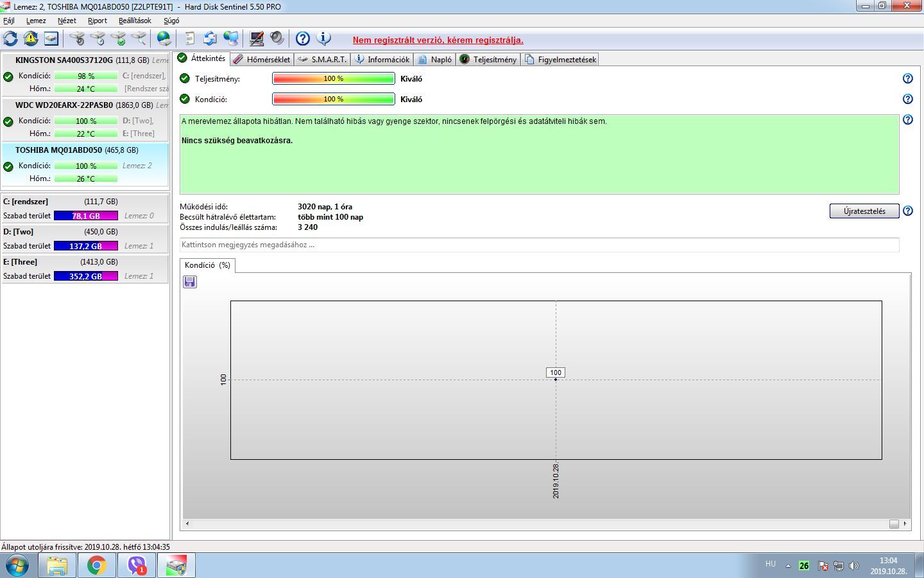Click the comment field Kattintson megjegyzés megadásához

point(539,245)
